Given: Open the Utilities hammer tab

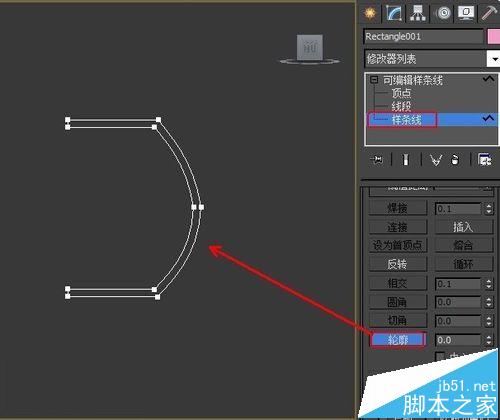Looking at the screenshot, I should coord(489,13).
